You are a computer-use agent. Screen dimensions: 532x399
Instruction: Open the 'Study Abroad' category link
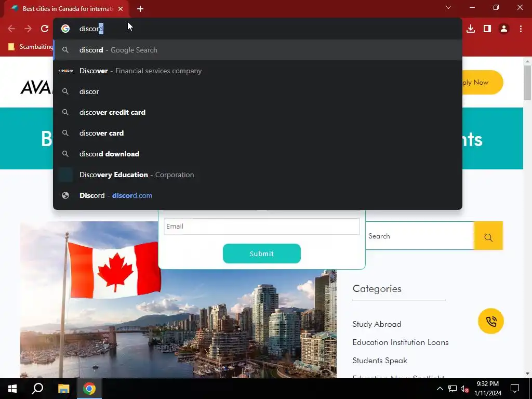[377, 324]
